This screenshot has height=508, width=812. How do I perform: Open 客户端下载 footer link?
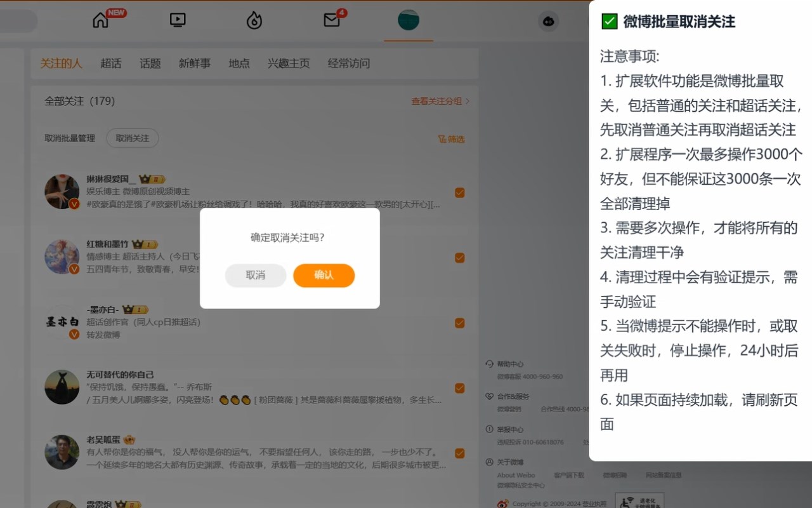569,475
